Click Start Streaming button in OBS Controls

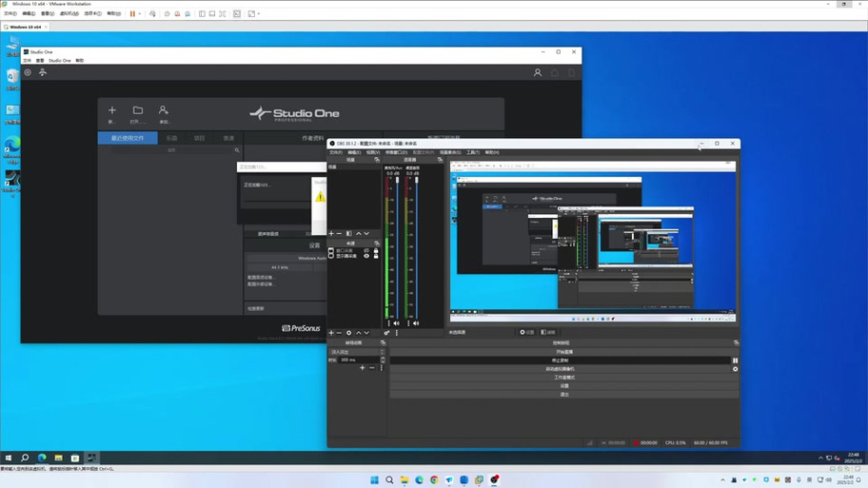[564, 352]
